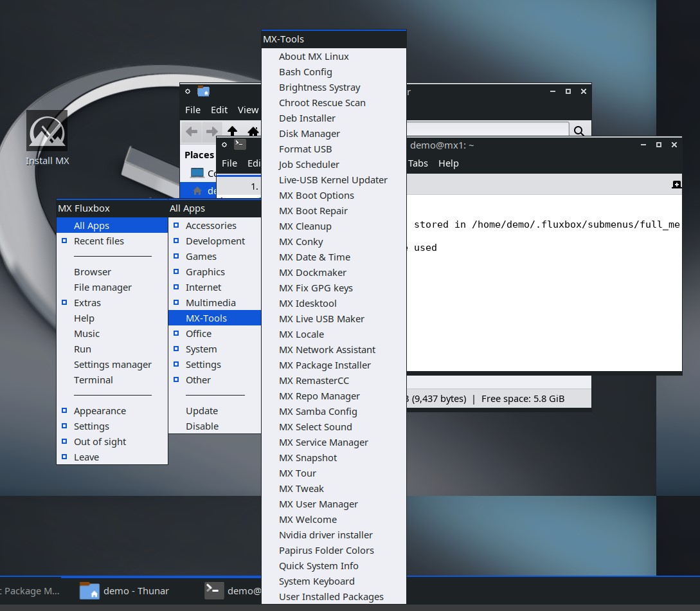Screen dimensions: 700x611
Task: Select File manager menu entry
Action: pos(112,287)
